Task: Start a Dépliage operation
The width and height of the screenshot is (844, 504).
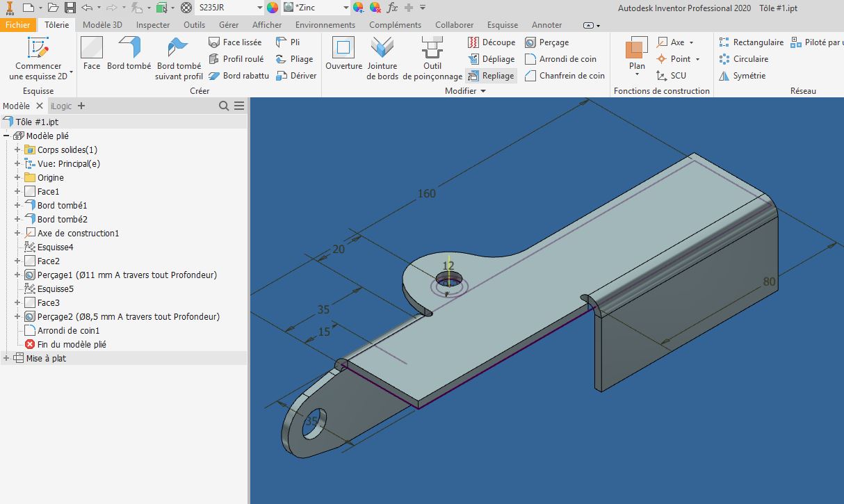Action: click(x=493, y=58)
